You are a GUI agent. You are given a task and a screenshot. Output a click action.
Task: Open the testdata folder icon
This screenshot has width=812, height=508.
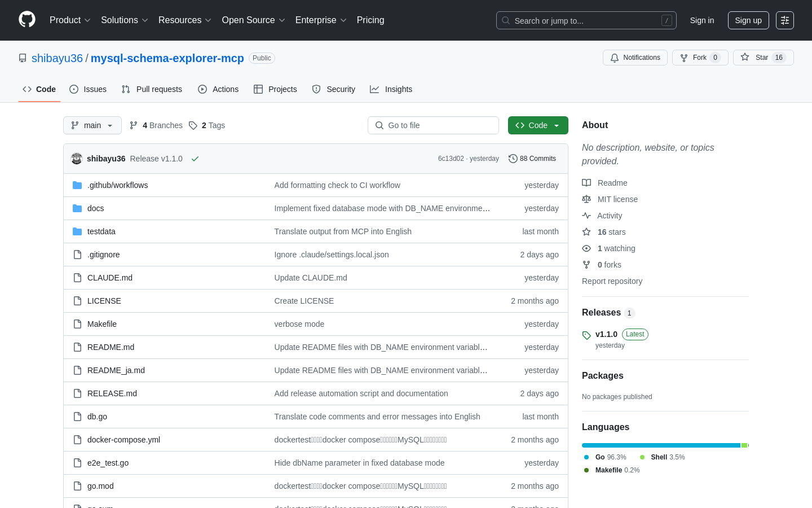[77, 231]
